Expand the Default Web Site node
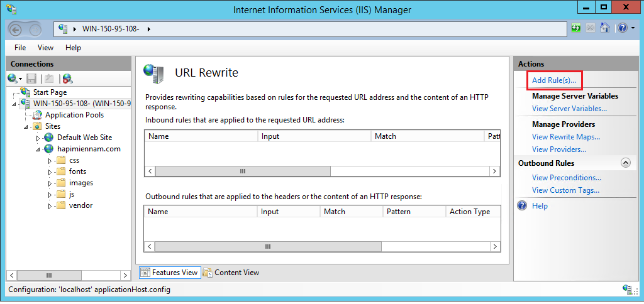This screenshot has width=644, height=304. (x=38, y=138)
